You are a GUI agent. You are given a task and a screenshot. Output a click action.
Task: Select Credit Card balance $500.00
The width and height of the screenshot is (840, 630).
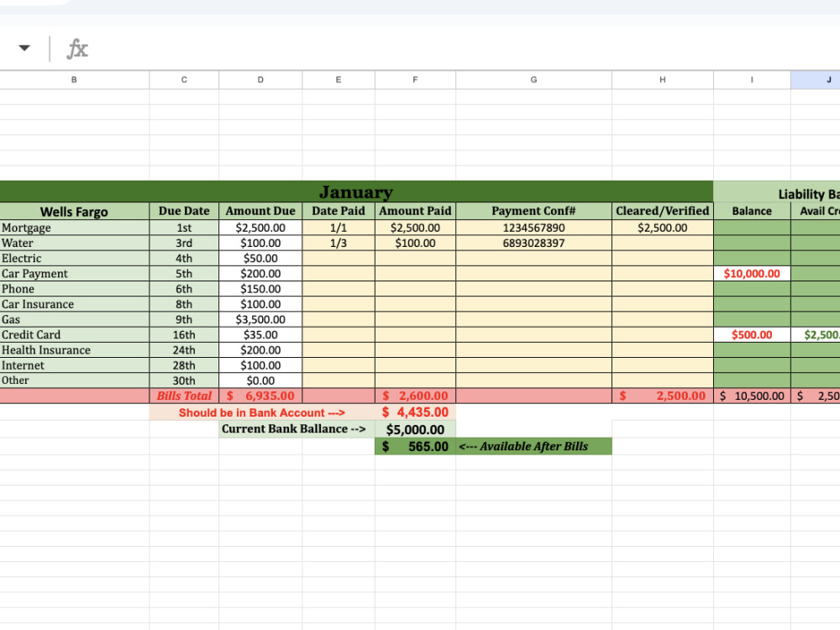[752, 335]
